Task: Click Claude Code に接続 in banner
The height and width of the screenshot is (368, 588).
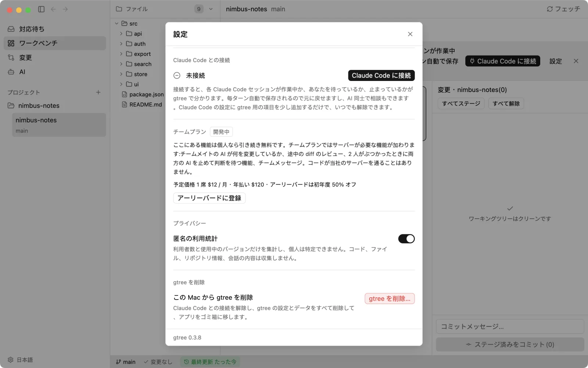Action: click(503, 61)
